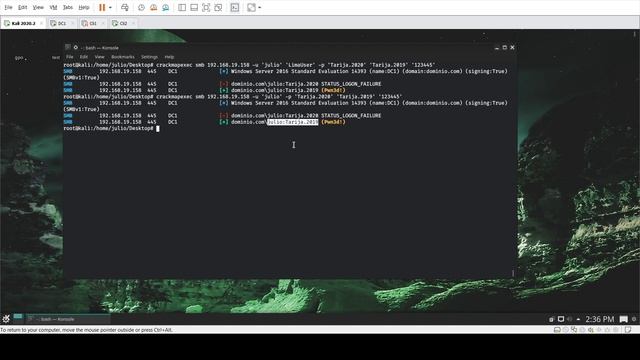Open Konsole View menu
Viewport: 640px width, 360px height.
coord(100,57)
